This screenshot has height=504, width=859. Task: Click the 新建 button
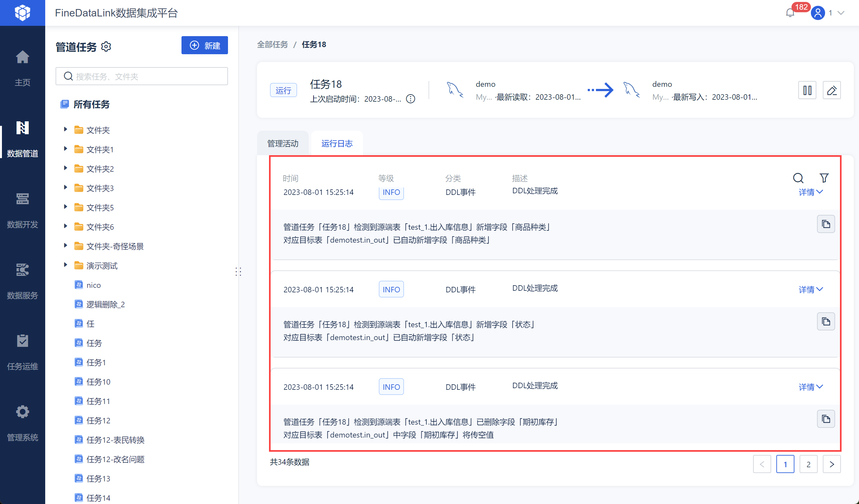[x=204, y=45]
